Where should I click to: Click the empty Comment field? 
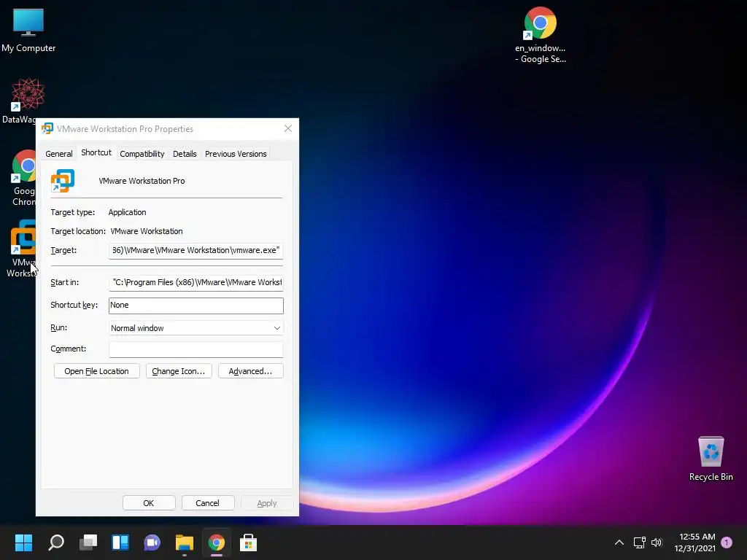click(x=196, y=349)
